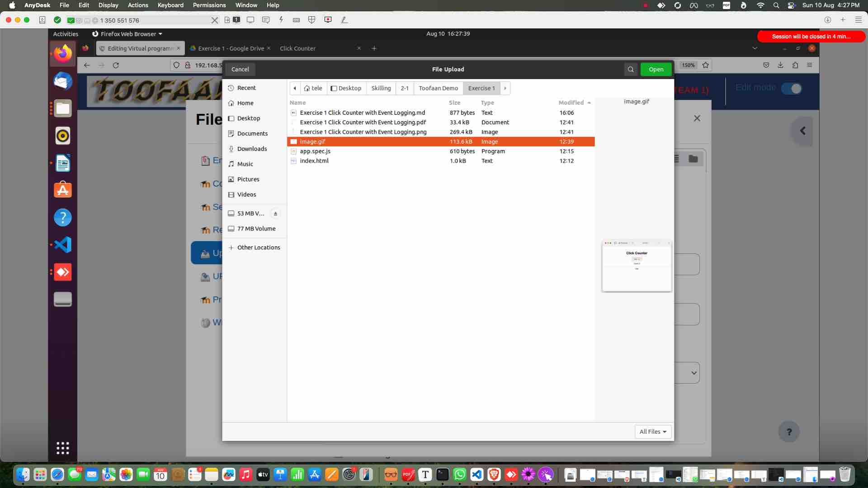Viewport: 868px width, 488px height.
Task: Bookmark the page with the star icon
Action: coord(706,65)
